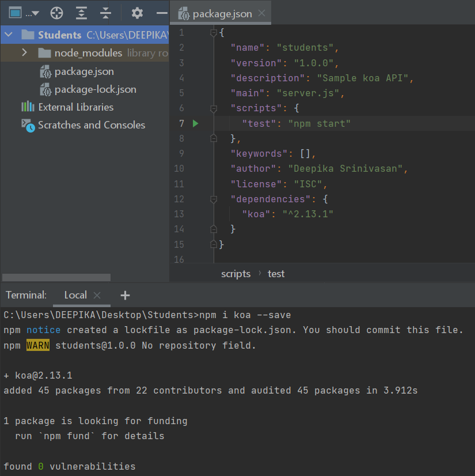Select the Local terminal tab
The height and width of the screenshot is (476, 475).
tap(75, 294)
